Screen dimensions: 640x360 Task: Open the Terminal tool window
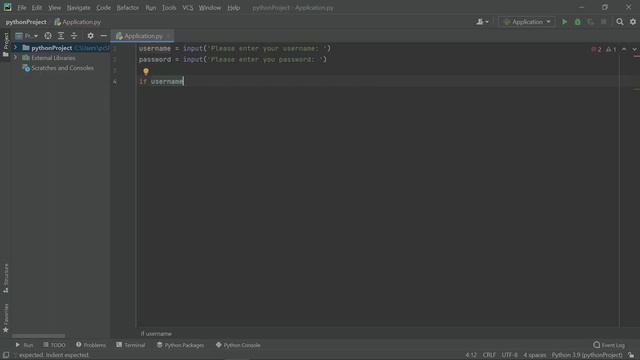[x=130, y=345]
